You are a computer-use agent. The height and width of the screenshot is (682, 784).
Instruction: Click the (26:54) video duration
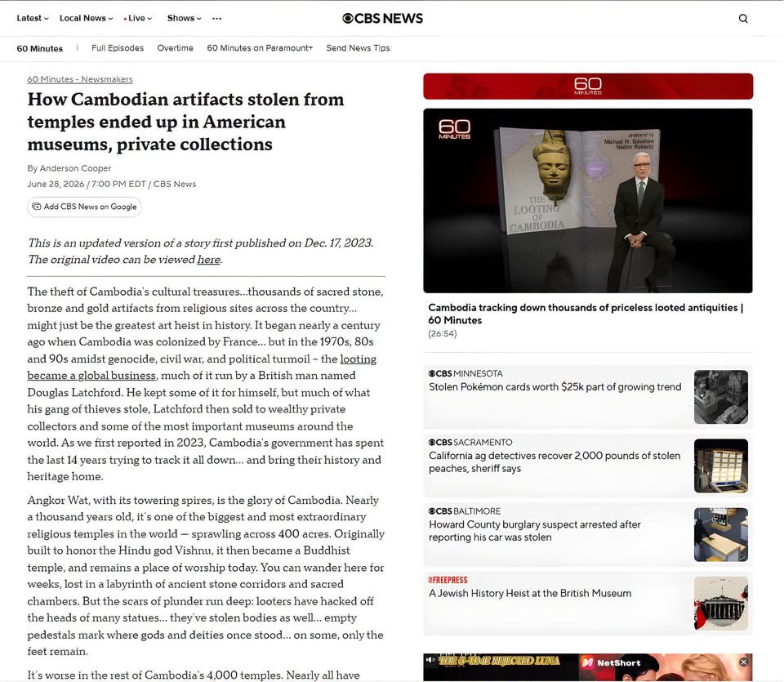443,333
